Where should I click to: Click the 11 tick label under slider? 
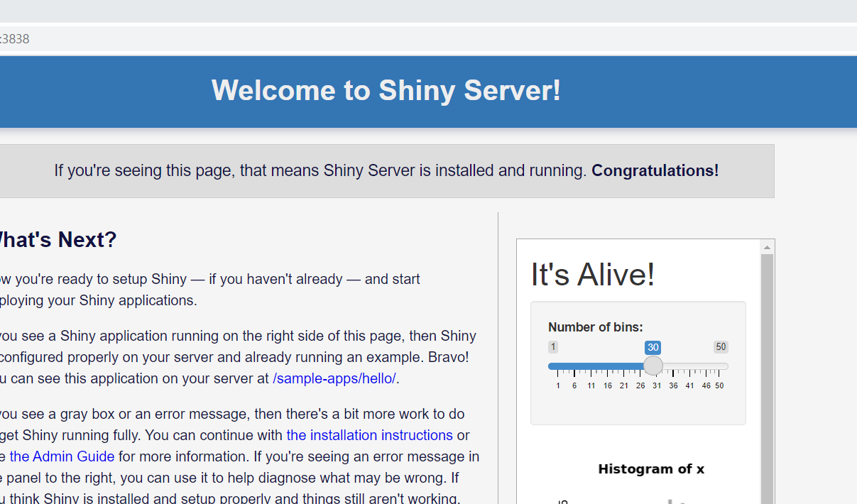[x=591, y=386]
